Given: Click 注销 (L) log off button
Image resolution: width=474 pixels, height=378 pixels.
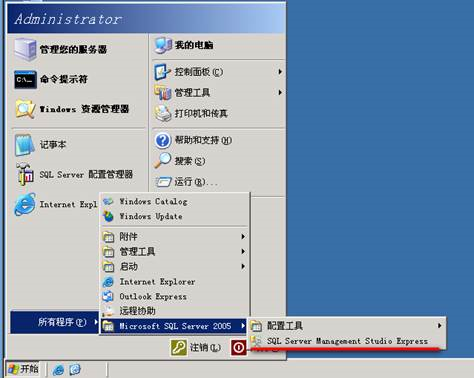Looking at the screenshot, I should pyautogui.click(x=196, y=347).
